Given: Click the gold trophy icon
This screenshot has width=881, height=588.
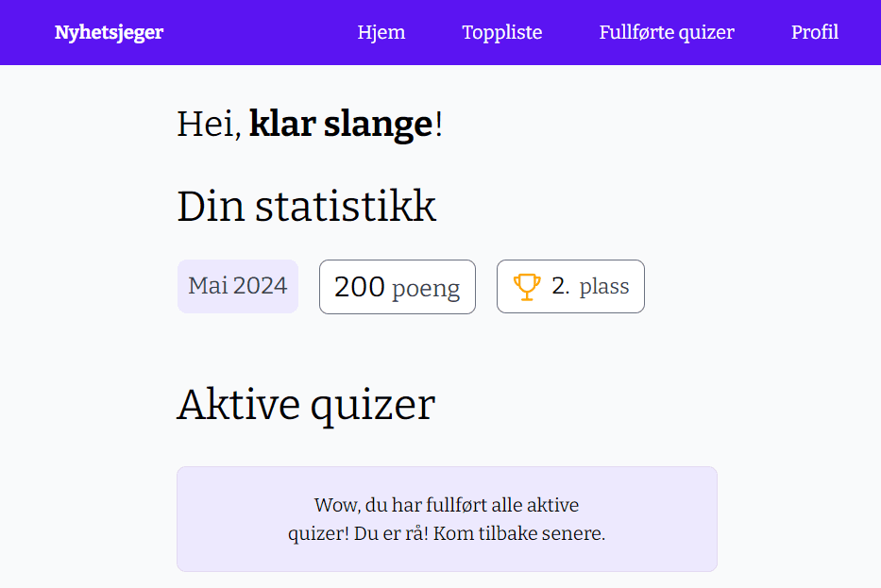Looking at the screenshot, I should coord(527,287).
